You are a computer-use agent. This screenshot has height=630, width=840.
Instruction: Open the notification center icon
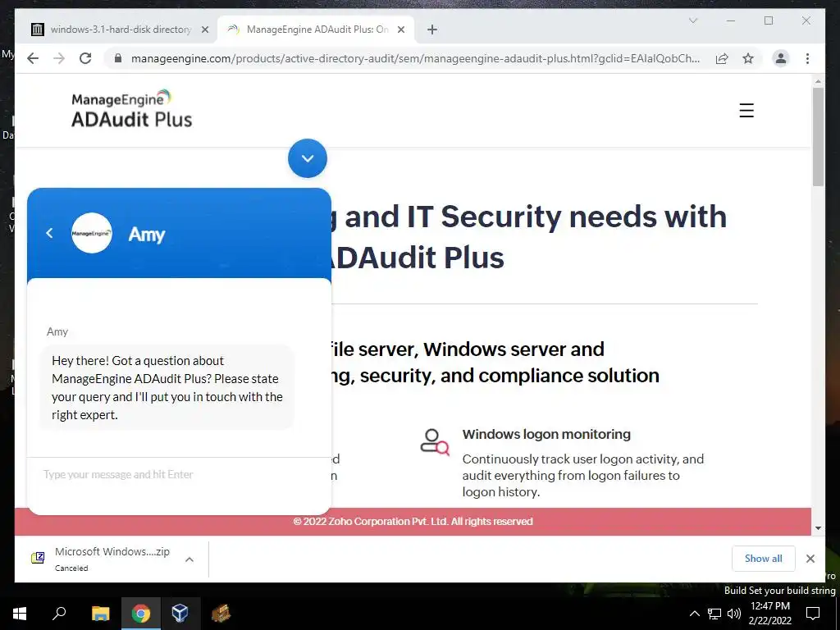pos(813,614)
